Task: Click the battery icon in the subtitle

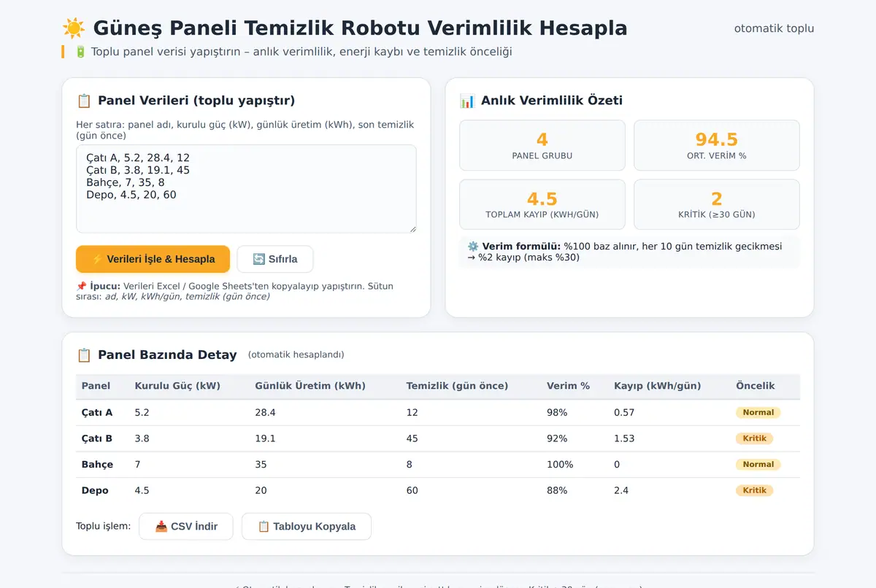Action: (80, 52)
